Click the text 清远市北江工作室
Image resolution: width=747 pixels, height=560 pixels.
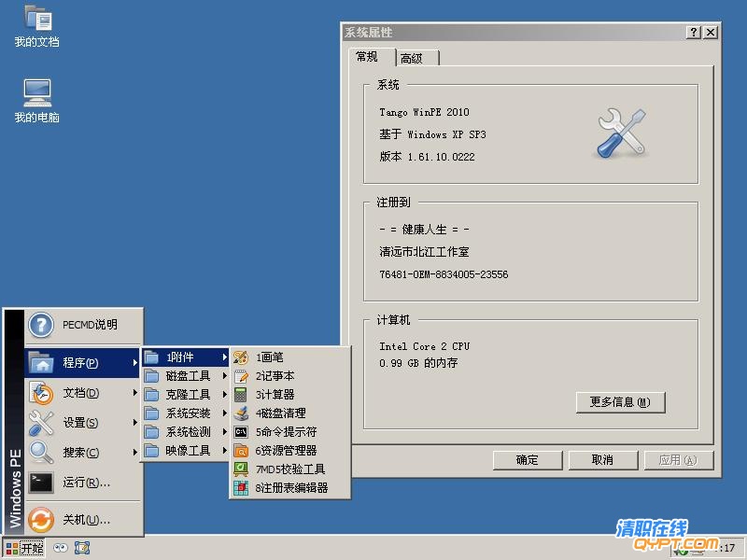[424, 252]
